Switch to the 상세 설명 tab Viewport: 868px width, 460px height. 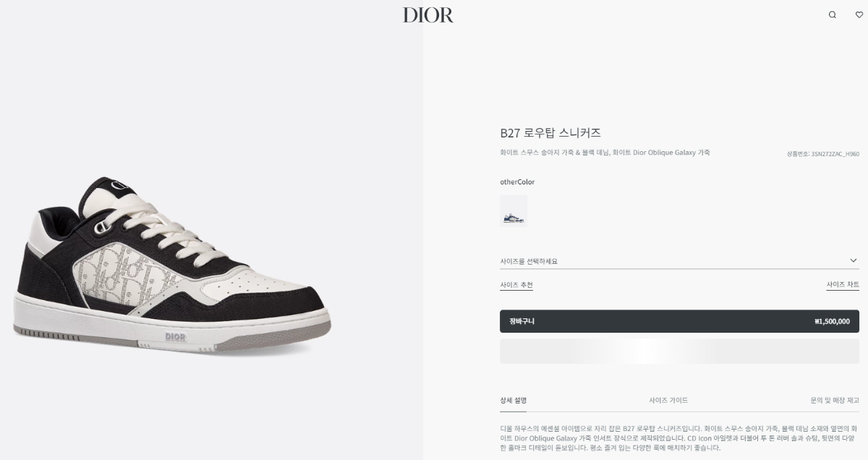tap(514, 400)
